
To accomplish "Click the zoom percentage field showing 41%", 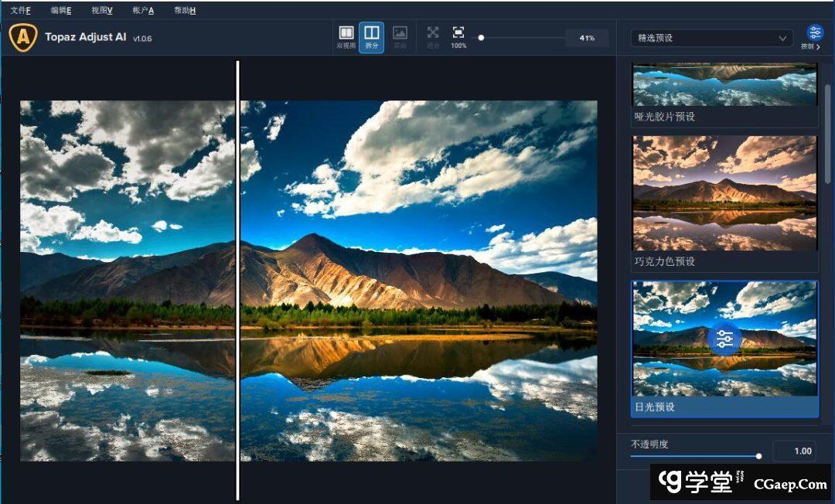I will pyautogui.click(x=586, y=38).
